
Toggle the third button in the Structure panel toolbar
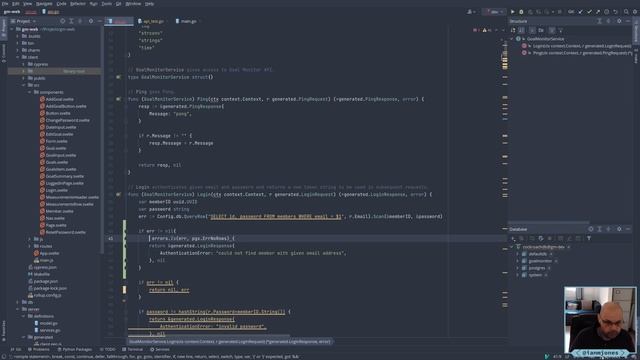[532, 30]
